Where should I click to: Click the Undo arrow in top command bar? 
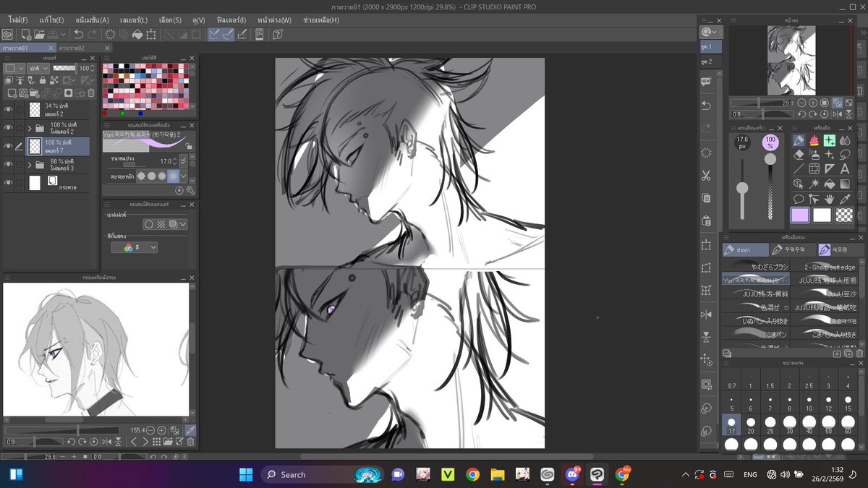(x=77, y=34)
